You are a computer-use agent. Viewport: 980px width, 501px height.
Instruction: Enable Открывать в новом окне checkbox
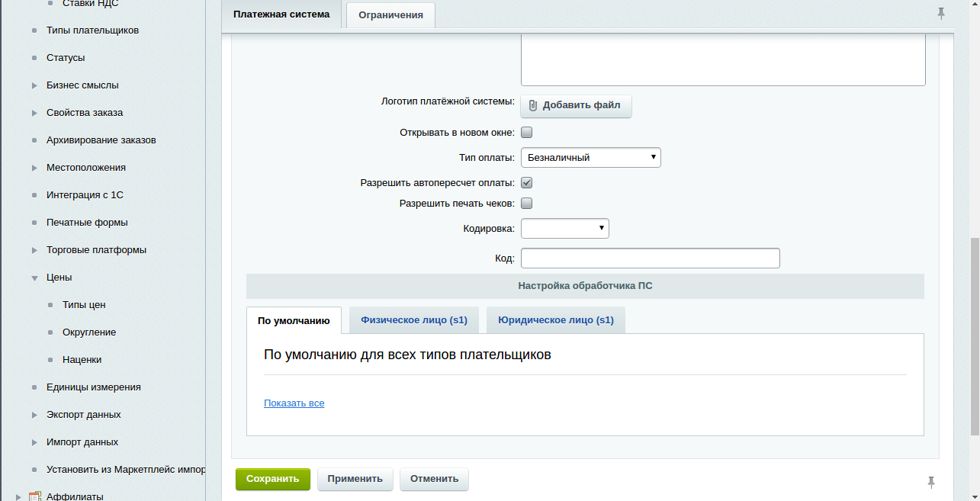tap(526, 133)
